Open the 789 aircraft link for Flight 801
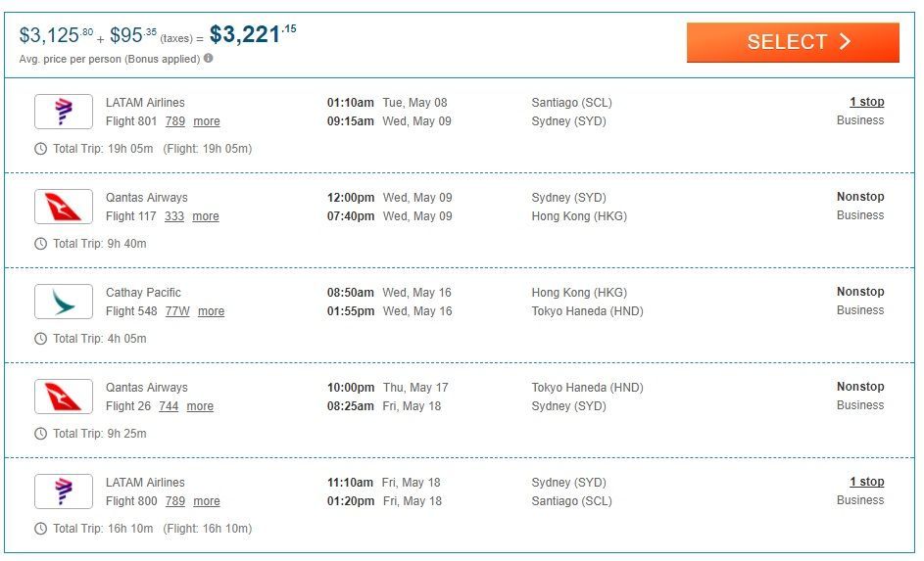 point(175,121)
